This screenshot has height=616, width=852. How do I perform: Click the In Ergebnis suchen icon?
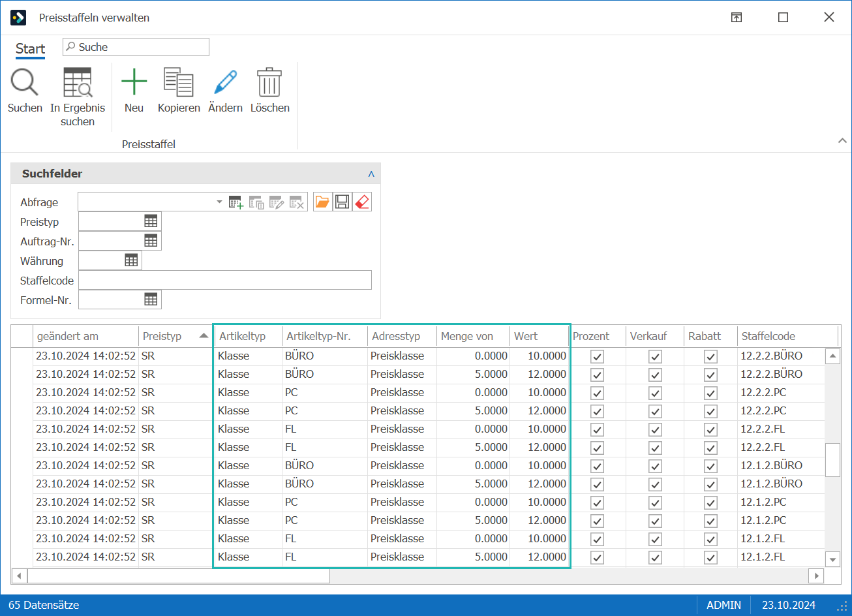point(78,83)
